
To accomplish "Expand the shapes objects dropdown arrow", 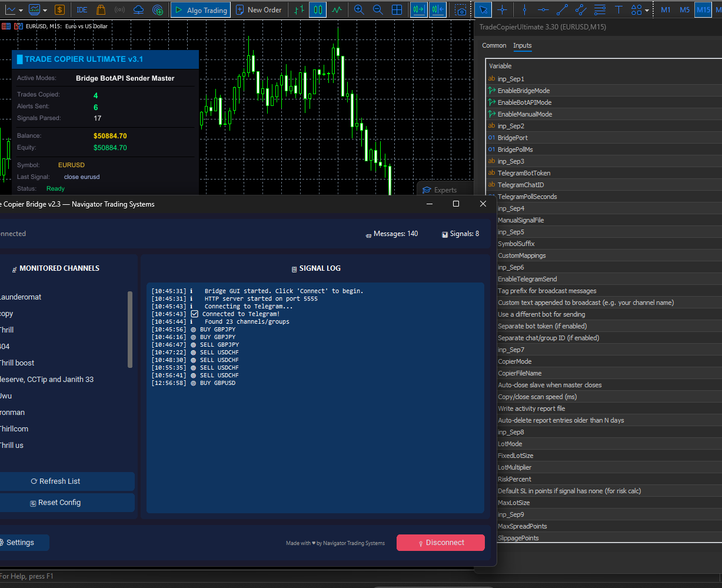I will pyautogui.click(x=647, y=10).
